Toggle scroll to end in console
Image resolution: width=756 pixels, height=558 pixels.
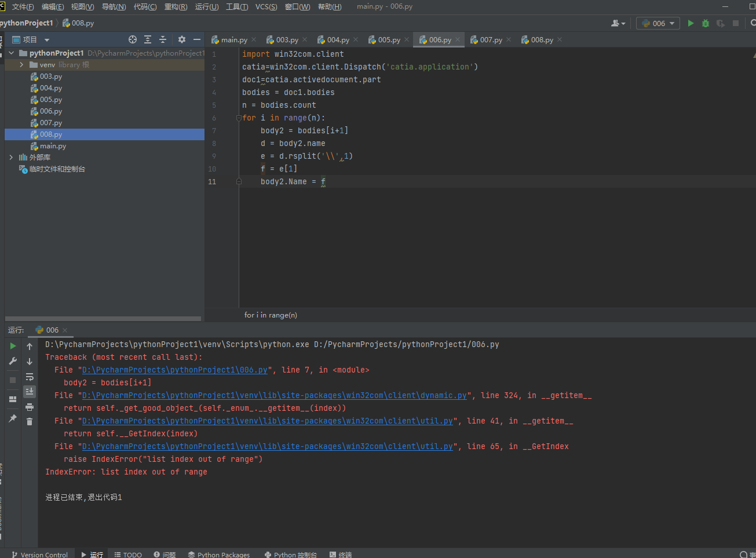(30, 392)
